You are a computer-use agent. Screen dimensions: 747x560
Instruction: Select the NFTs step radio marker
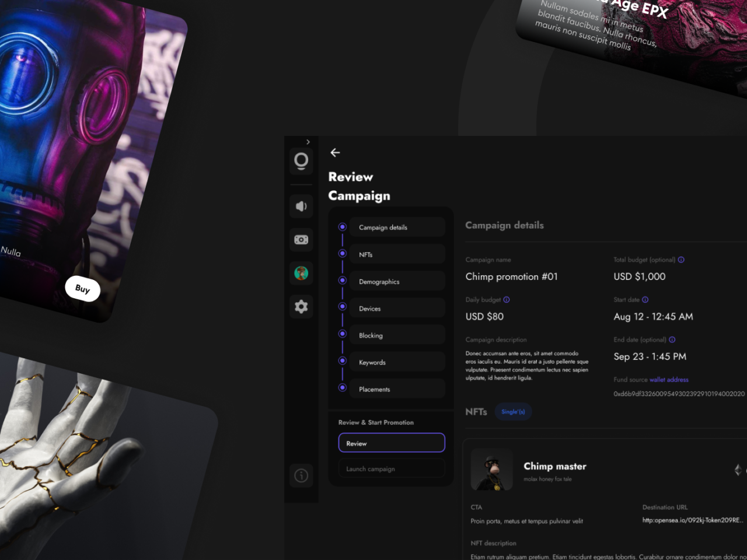pos(343,254)
